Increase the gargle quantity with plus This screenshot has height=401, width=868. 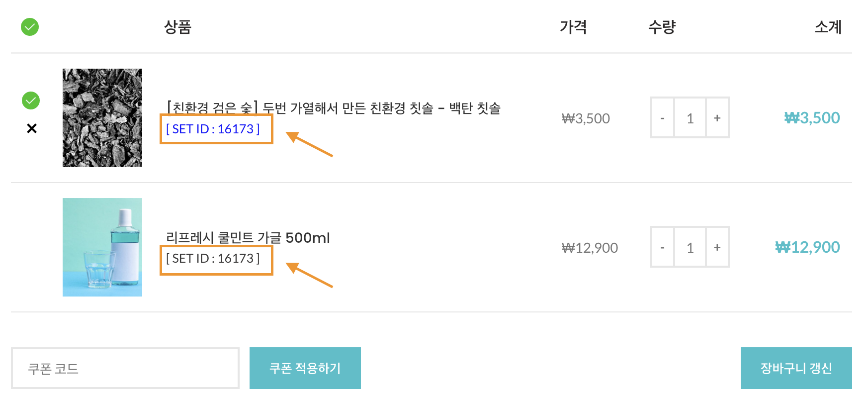coord(717,247)
